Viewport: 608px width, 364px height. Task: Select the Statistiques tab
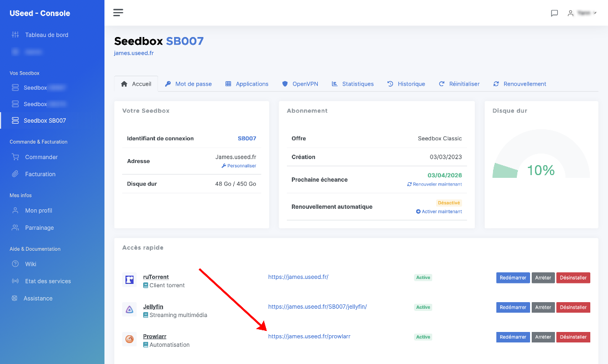[x=357, y=84]
